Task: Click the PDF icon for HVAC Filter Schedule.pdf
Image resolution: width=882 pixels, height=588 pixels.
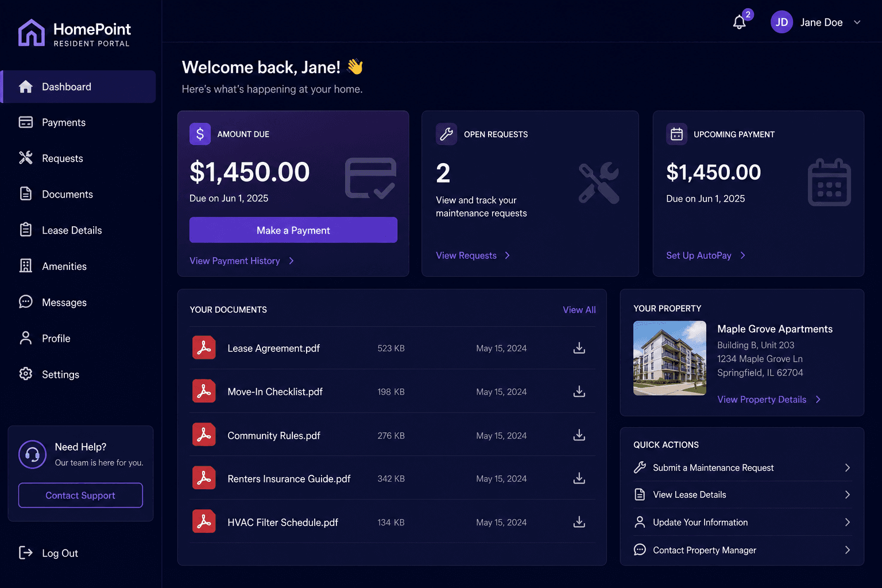Action: [x=204, y=521]
